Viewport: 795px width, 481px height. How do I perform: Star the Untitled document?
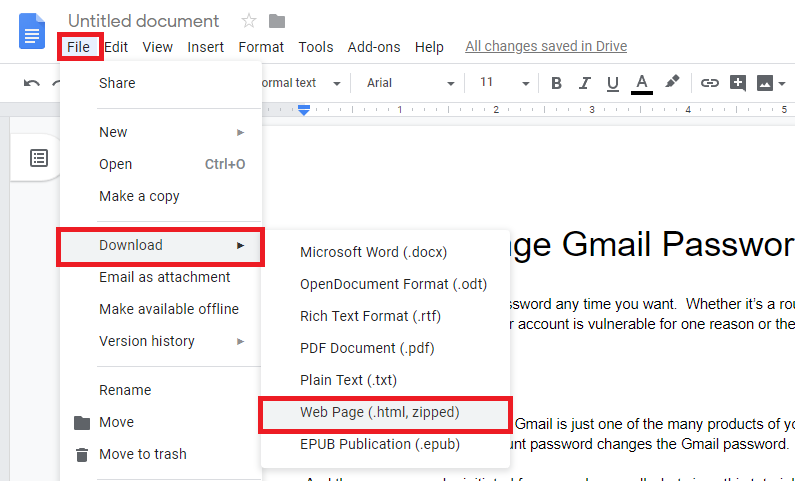[x=248, y=21]
